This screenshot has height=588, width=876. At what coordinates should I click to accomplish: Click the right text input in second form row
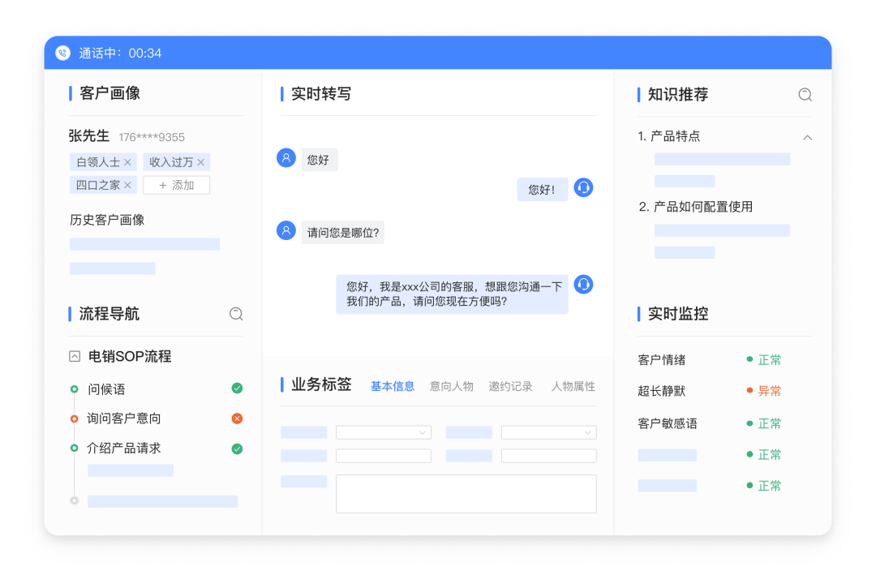[548, 457]
